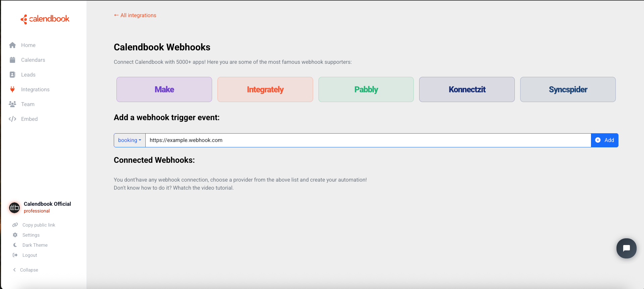
Task: Click the Settings gear icon
Action: pyautogui.click(x=15, y=235)
